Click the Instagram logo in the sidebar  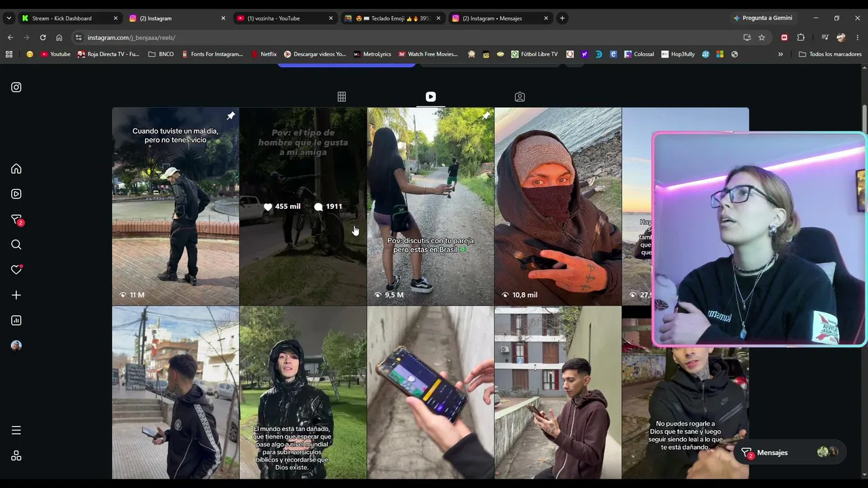16,87
